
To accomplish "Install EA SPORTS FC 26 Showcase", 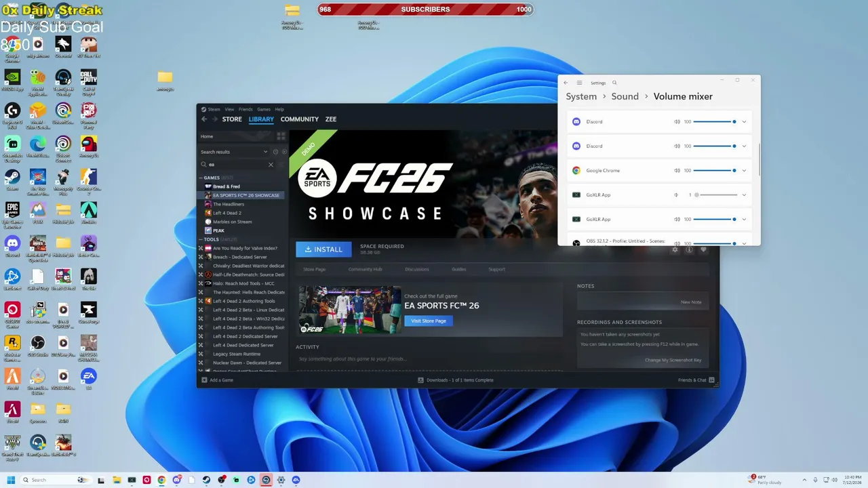I will tap(323, 249).
